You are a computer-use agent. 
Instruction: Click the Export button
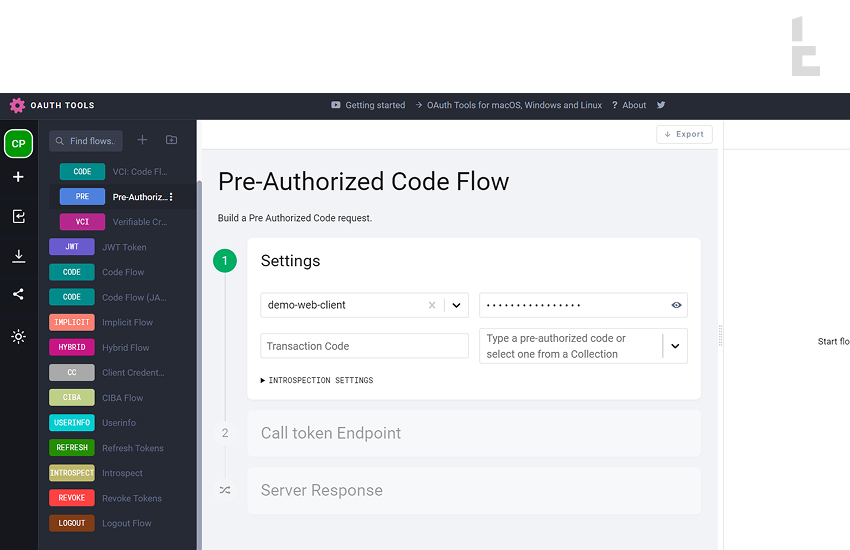[x=684, y=134]
